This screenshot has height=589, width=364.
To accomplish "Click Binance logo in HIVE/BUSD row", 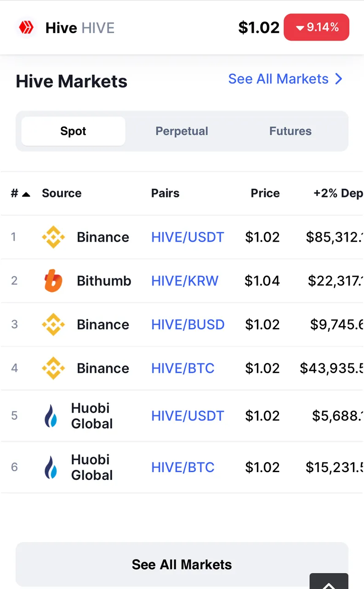I will [x=53, y=324].
